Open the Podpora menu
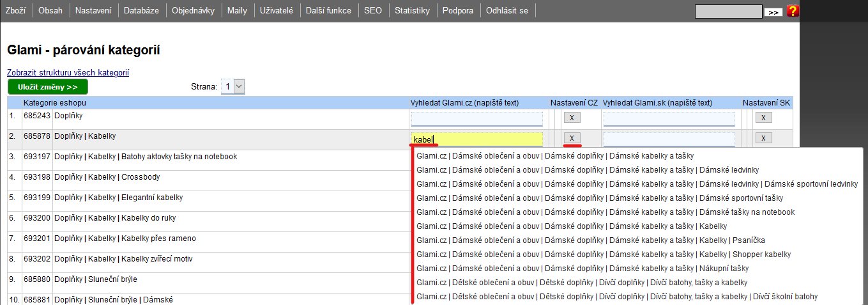 tap(458, 11)
